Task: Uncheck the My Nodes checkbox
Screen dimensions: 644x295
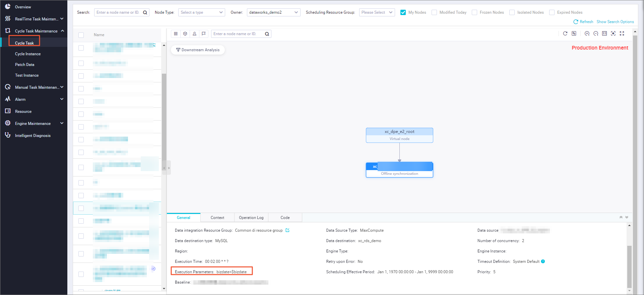Action: 403,12
